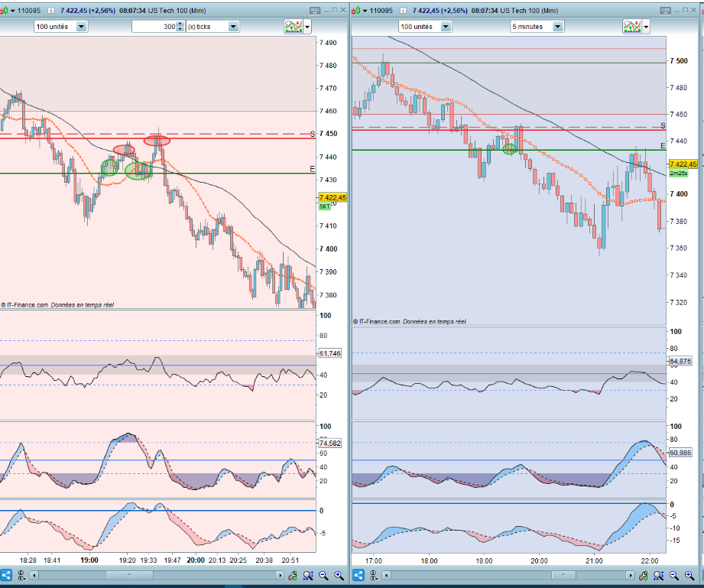
Task: Click right arrow of left chart scrollbar
Action: click(280, 576)
